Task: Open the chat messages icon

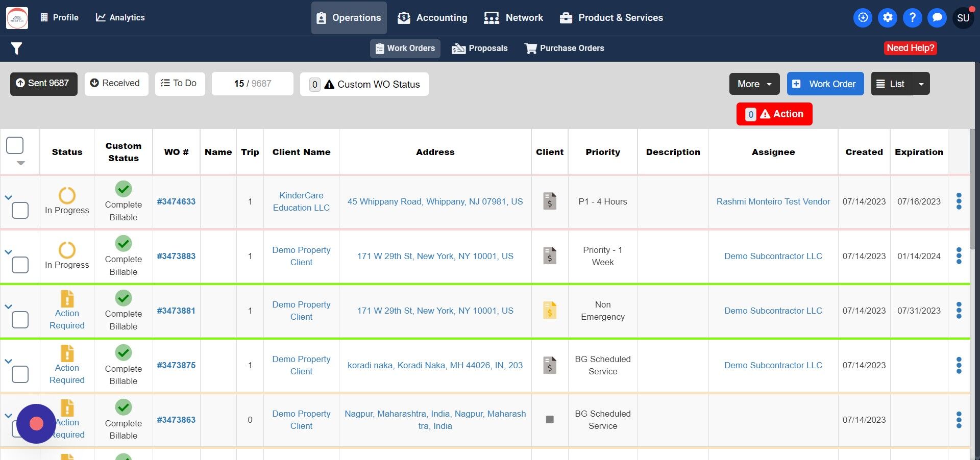Action: [937, 18]
